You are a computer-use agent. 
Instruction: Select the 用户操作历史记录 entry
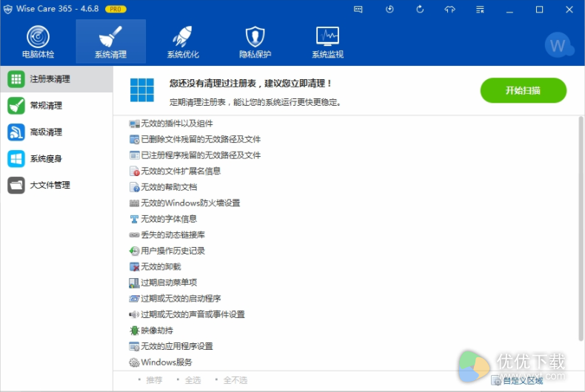(x=173, y=251)
